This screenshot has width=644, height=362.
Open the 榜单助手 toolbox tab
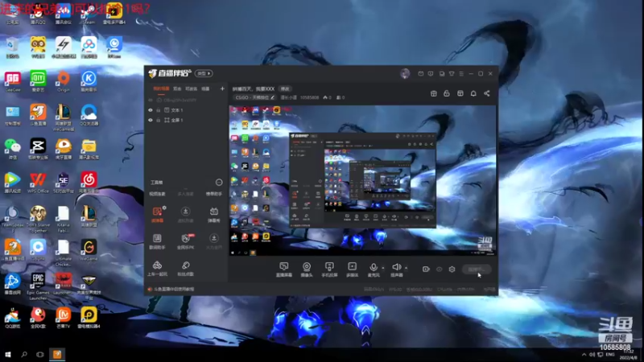[214, 194]
